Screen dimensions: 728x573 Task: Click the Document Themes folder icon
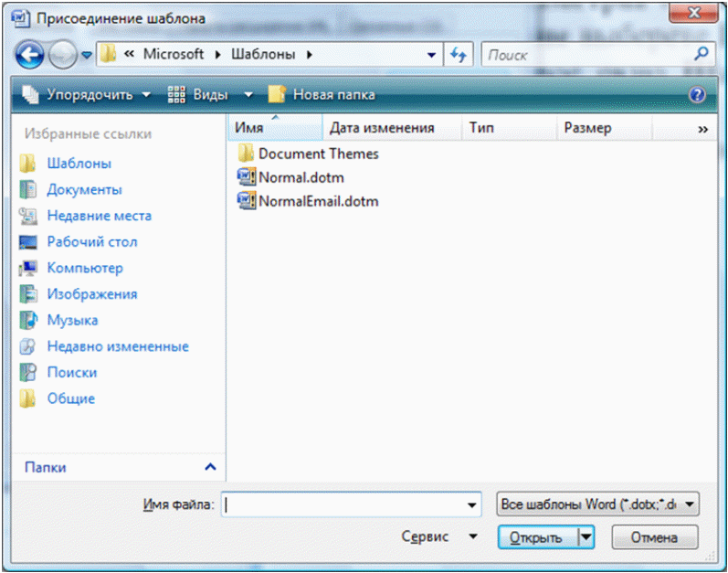[x=246, y=153]
